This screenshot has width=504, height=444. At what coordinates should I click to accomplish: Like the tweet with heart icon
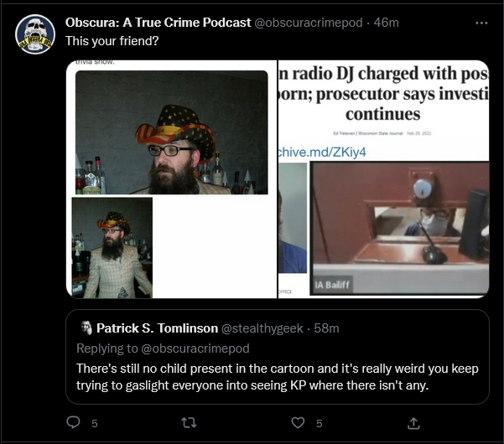click(x=298, y=422)
